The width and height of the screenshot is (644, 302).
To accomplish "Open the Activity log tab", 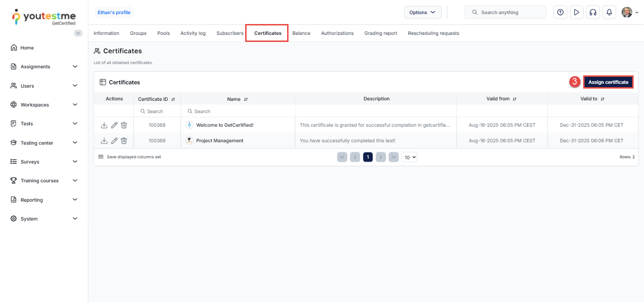I will [x=193, y=33].
